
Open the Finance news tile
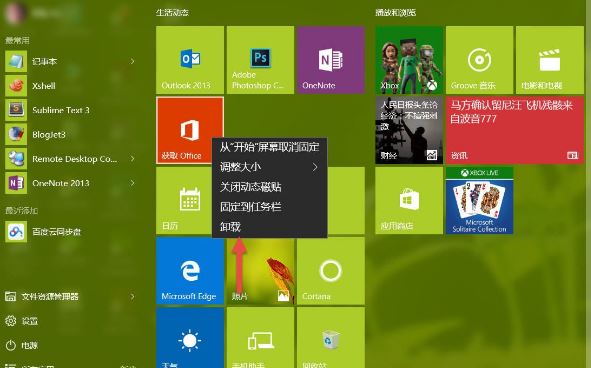click(x=409, y=130)
